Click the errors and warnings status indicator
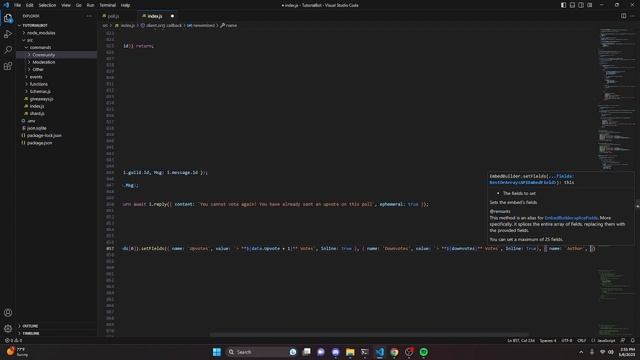Screen dimensions: 640x360 [13, 340]
